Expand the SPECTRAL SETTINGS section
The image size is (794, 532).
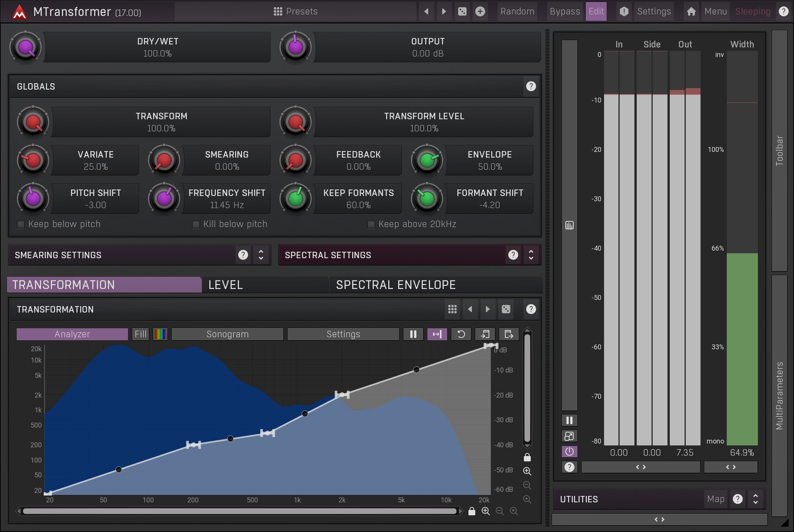pos(531,255)
